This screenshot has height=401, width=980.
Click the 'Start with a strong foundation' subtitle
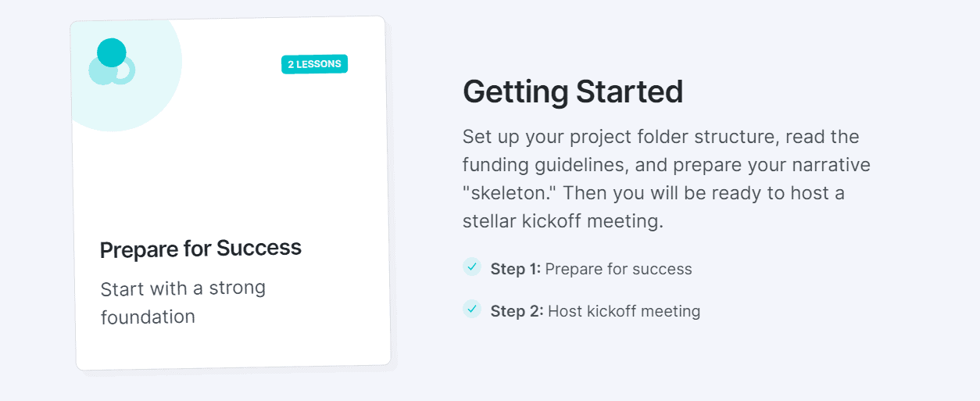point(183,302)
